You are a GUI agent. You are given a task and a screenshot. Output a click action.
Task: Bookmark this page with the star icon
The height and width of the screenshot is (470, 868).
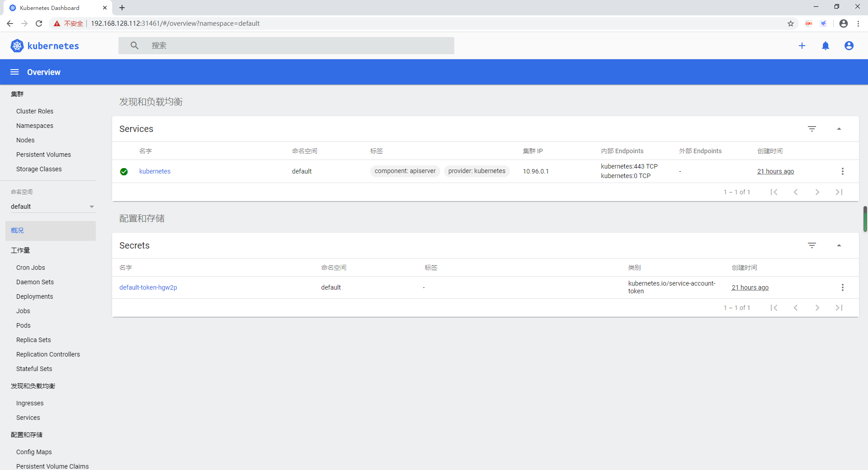pos(791,23)
